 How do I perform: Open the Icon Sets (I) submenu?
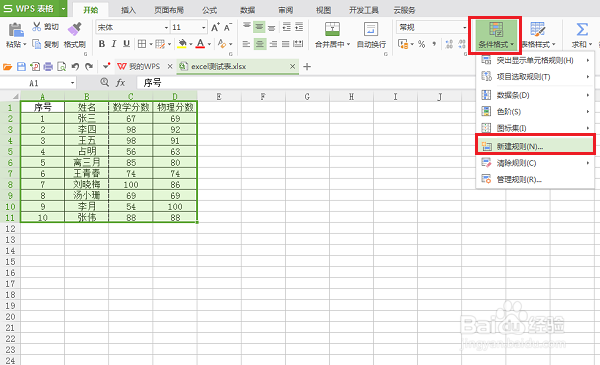pos(535,128)
